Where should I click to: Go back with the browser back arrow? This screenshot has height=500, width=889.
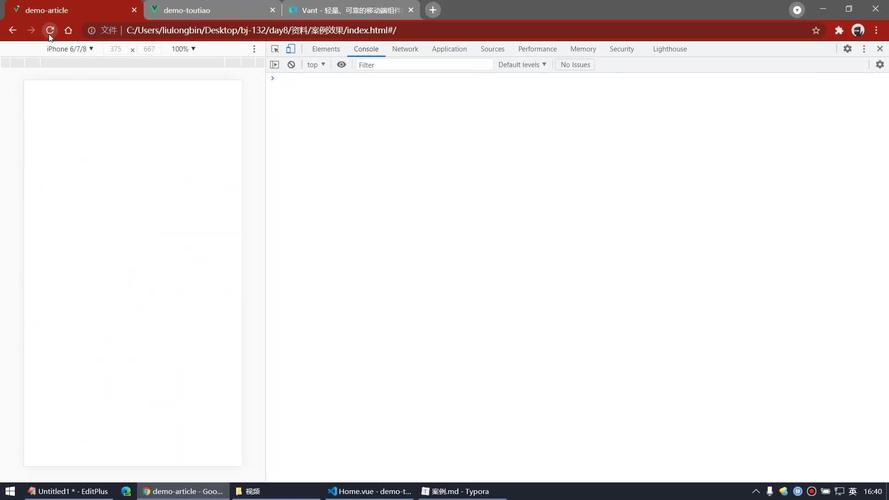point(12,30)
